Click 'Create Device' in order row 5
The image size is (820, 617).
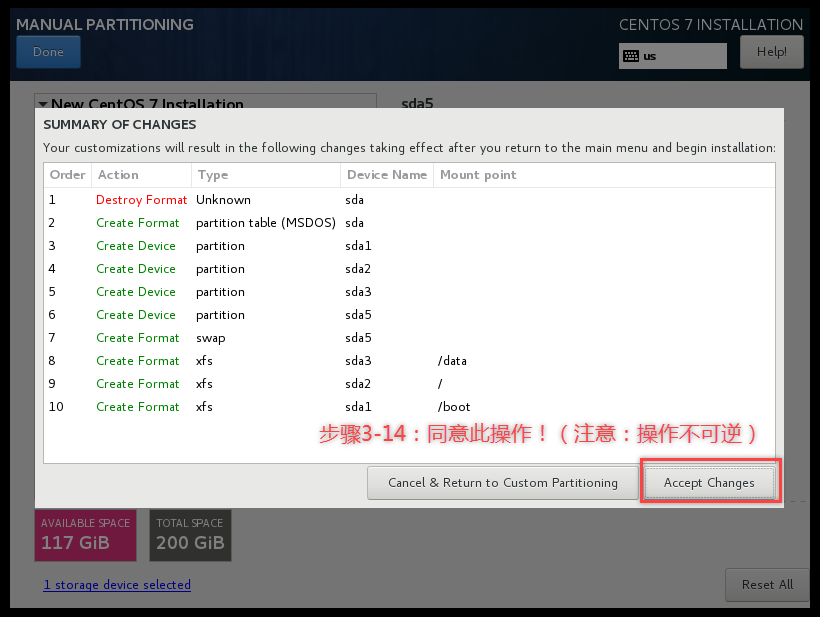point(136,292)
